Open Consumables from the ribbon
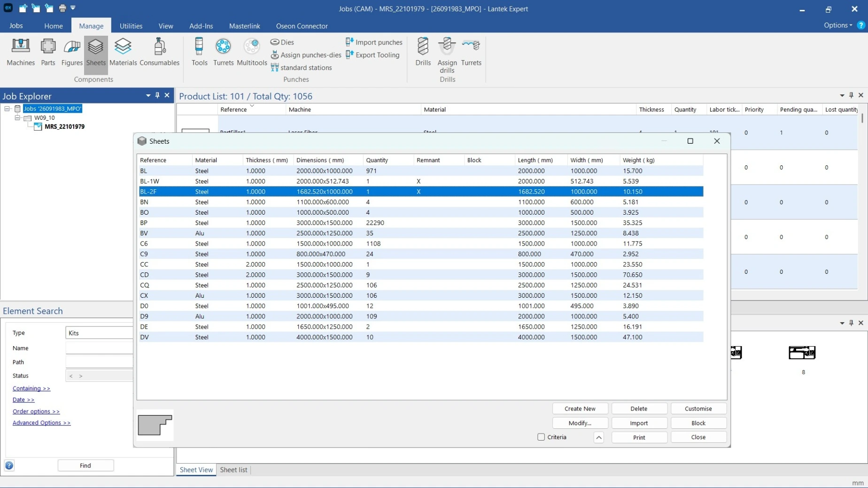 click(x=159, y=52)
